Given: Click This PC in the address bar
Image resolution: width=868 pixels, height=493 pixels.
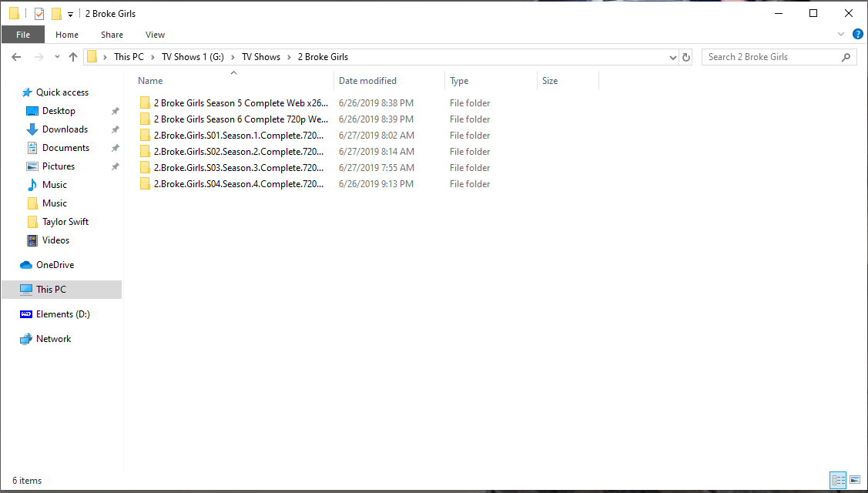Looking at the screenshot, I should coord(129,57).
